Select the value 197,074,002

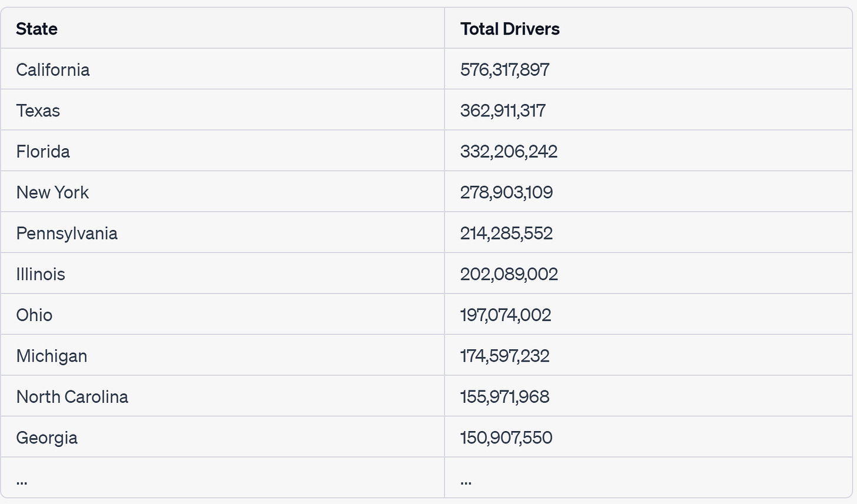[x=506, y=315]
